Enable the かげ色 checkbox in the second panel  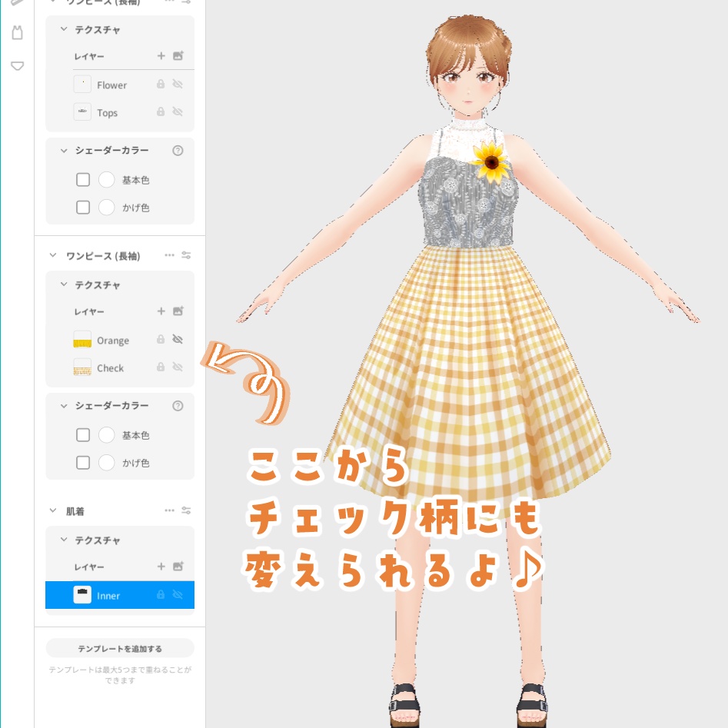pyautogui.click(x=83, y=462)
